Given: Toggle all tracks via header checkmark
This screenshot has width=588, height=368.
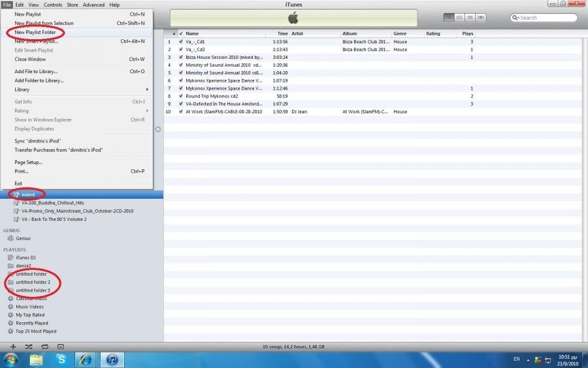Looking at the screenshot, I should (181, 33).
